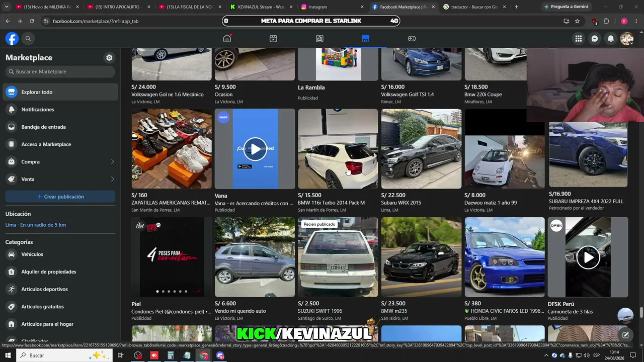644x362 pixels.
Task: Change location: Lima · En un radio de 5 km
Action: 36,225
